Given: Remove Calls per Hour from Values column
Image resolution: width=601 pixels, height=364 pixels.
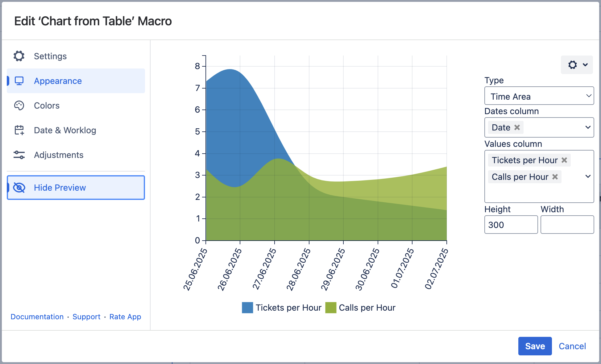Looking at the screenshot, I should (x=555, y=177).
